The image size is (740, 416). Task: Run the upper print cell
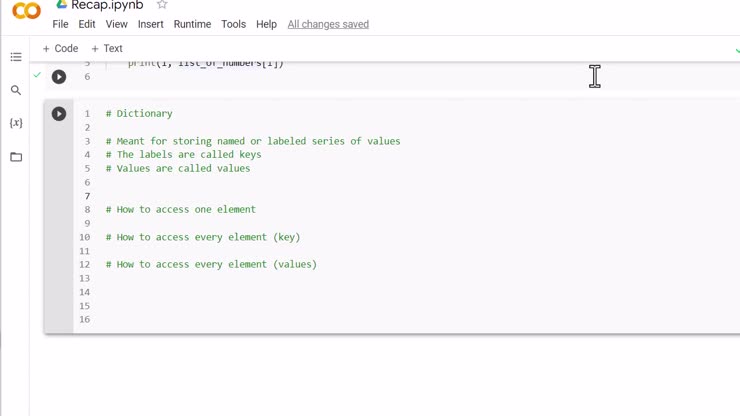coord(59,77)
